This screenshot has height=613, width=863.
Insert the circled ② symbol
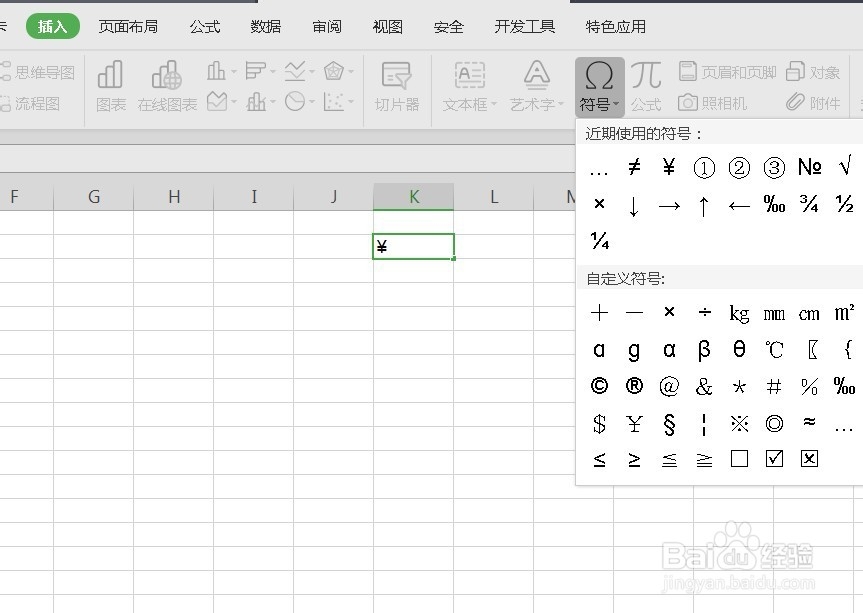tap(739, 167)
